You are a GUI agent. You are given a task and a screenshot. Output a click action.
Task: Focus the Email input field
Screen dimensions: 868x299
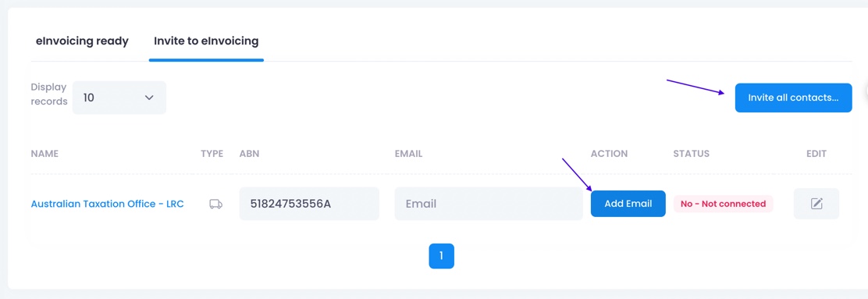pos(489,204)
